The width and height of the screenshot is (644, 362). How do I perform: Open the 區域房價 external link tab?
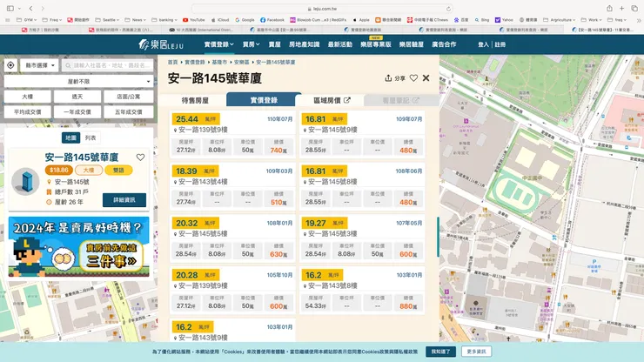click(x=329, y=100)
